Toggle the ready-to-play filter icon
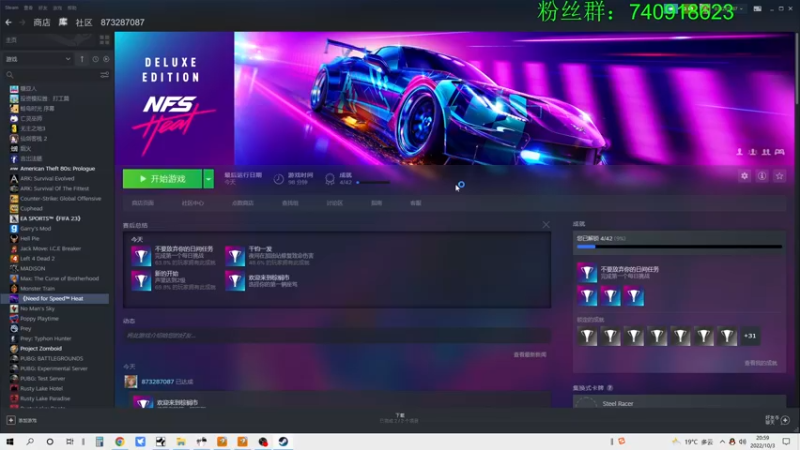Screen dimensions: 800x450 (x=106, y=59)
